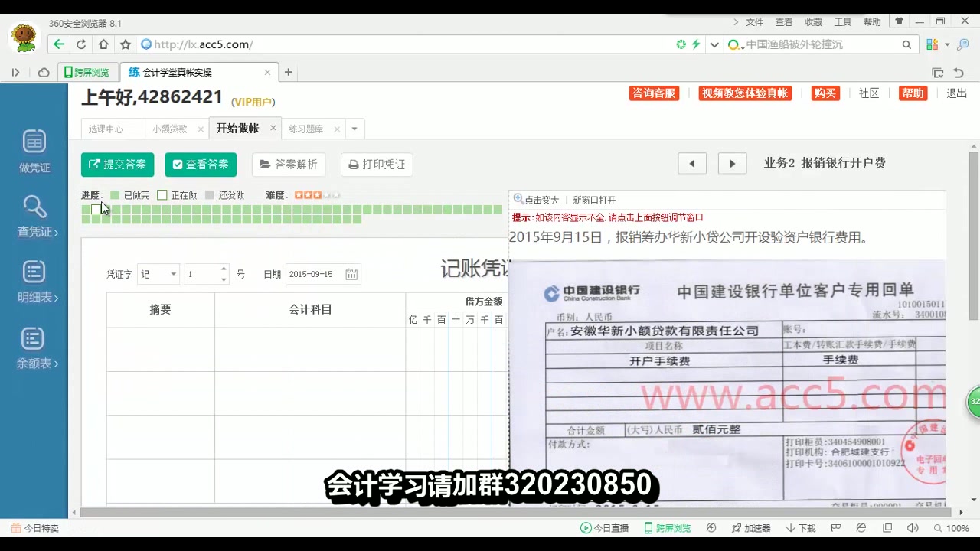The image size is (980, 551).
Task: Toggle the sound speaker icon in status bar
Action: [913, 528]
